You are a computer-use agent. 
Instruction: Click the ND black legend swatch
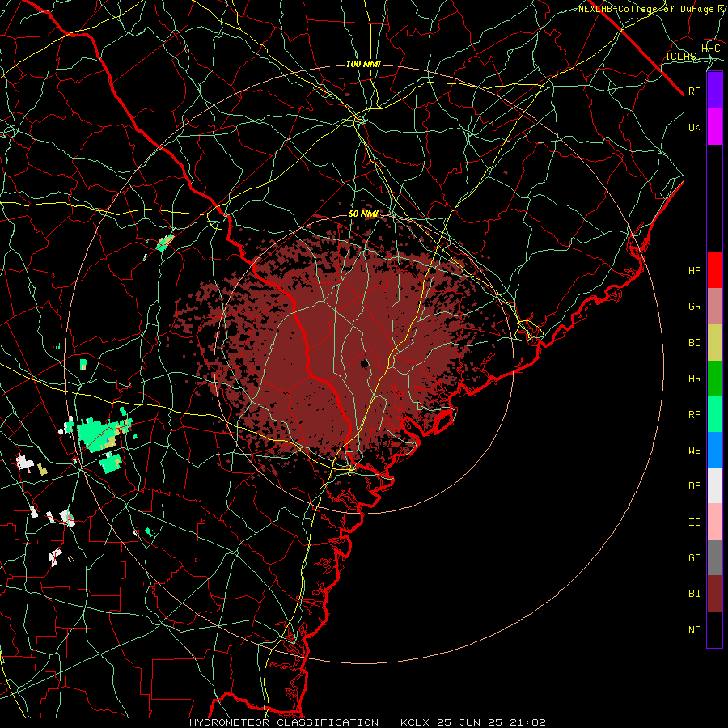click(714, 629)
